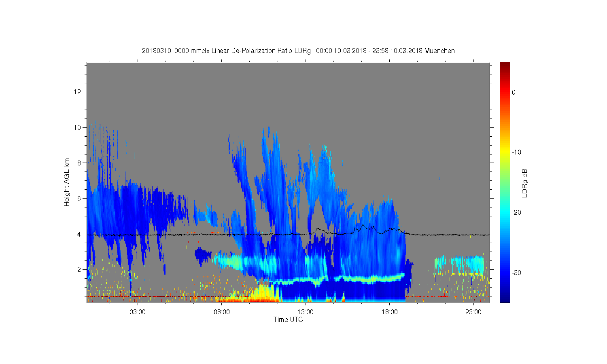The image size is (607, 364).
Task: Click the yellow band of the colorbar
Action: coord(505,152)
